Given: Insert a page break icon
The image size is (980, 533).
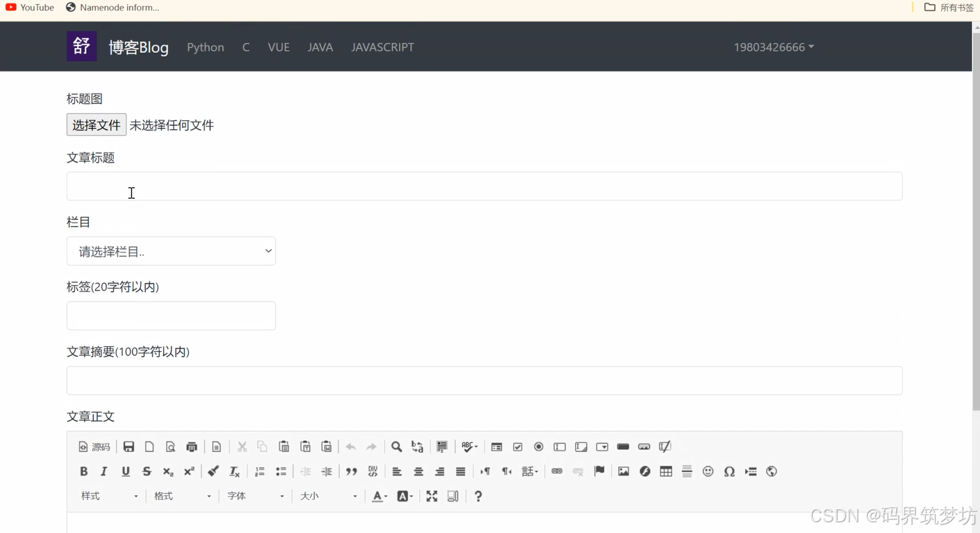Looking at the screenshot, I should click(751, 471).
